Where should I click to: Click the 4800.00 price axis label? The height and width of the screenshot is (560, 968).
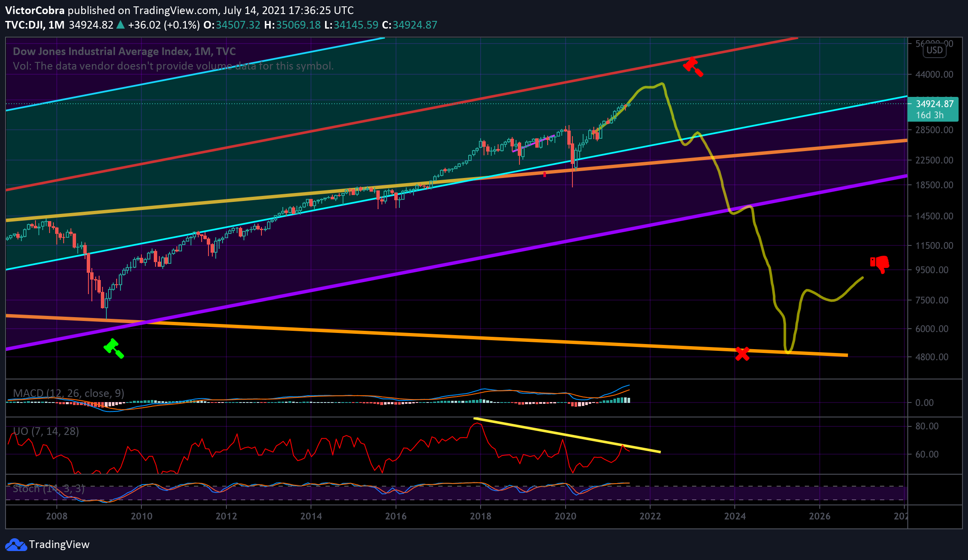click(932, 357)
